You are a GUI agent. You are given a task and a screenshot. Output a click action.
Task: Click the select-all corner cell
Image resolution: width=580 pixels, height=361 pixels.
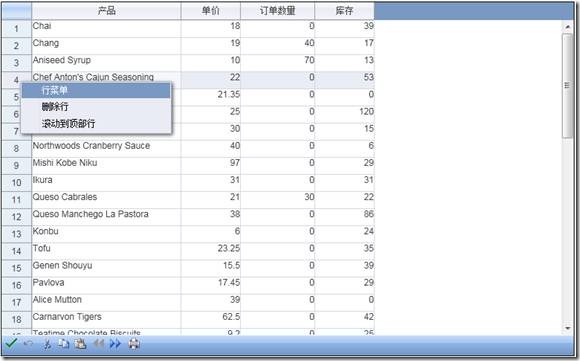pyautogui.click(x=17, y=11)
